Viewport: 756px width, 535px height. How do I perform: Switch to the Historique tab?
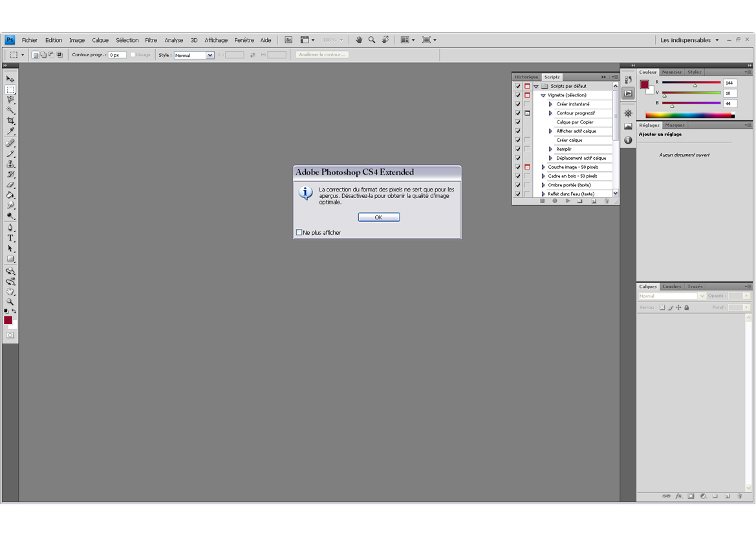coord(526,77)
